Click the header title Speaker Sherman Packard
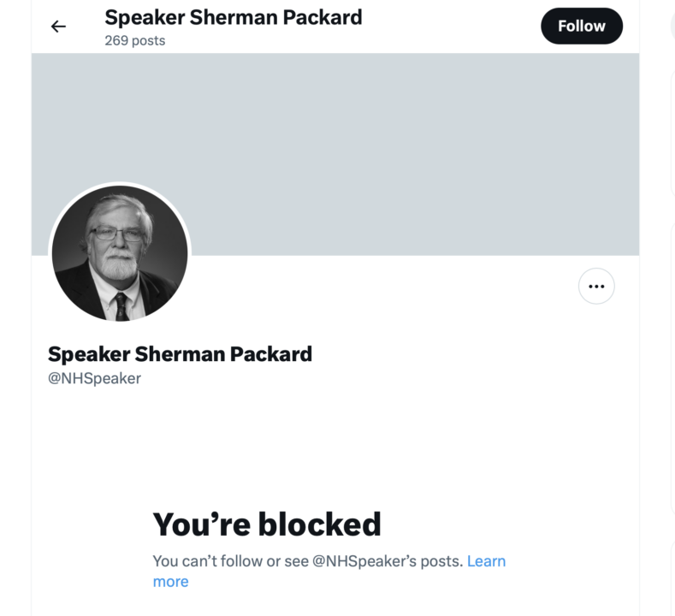This screenshot has height=616, width=675. [x=233, y=16]
